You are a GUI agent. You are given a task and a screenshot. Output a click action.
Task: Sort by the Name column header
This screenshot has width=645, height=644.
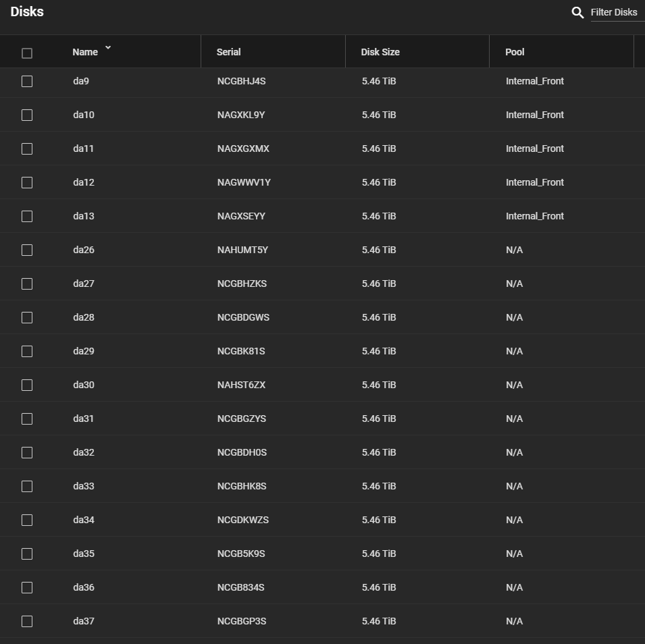click(85, 52)
